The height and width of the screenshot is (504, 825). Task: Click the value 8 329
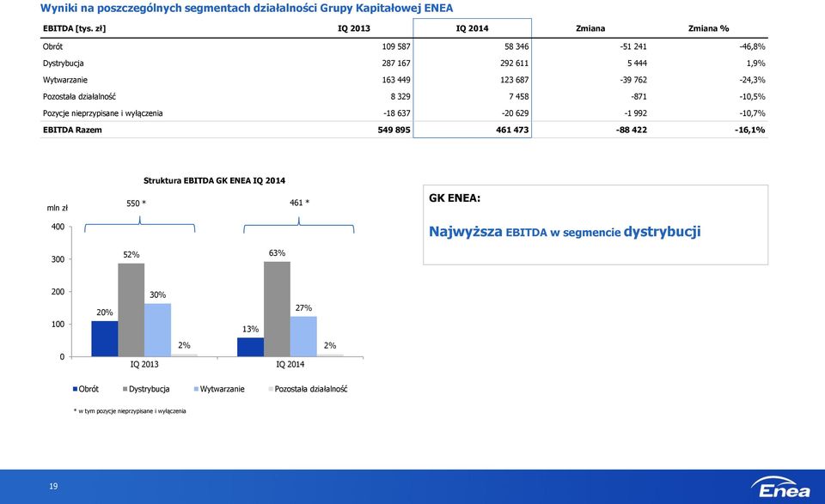400,97
